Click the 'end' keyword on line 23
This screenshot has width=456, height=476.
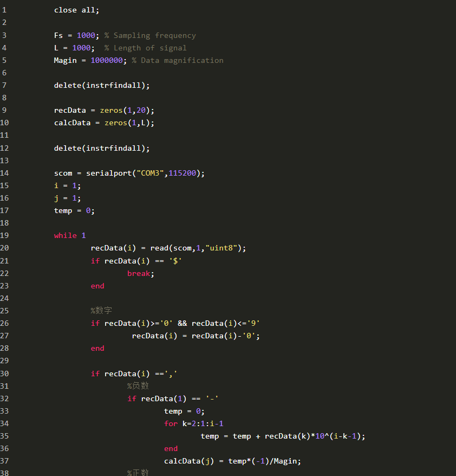pos(97,286)
